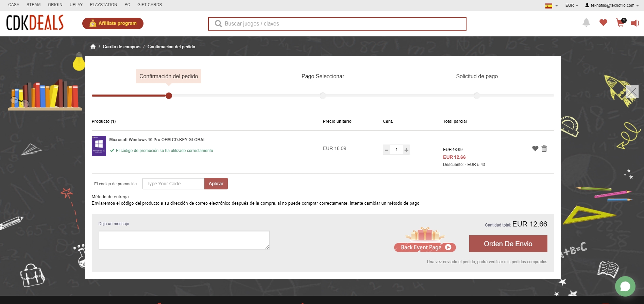Click the Affiliate program button
The width and height of the screenshot is (644, 304).
pos(113,23)
